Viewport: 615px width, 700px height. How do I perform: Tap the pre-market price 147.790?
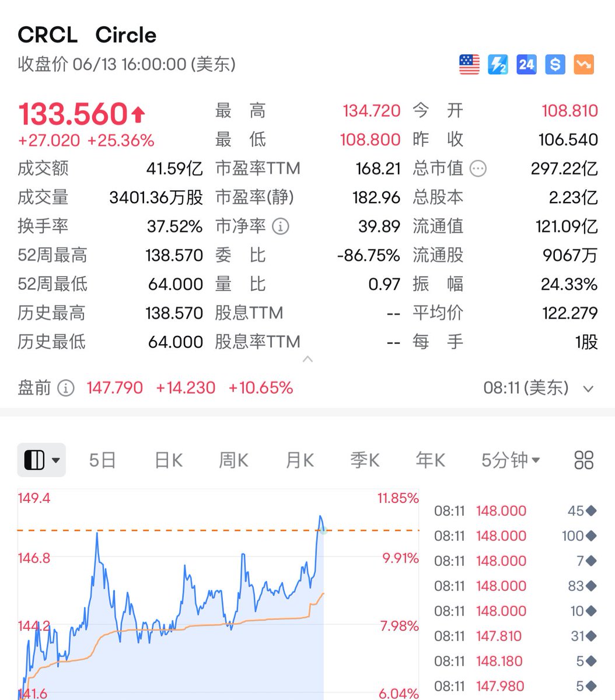point(115,388)
